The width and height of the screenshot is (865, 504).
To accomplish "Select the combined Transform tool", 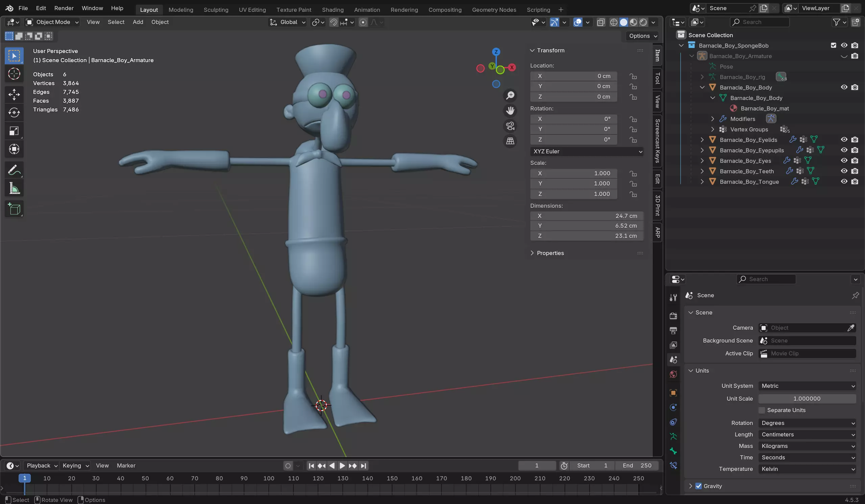I will (x=14, y=149).
